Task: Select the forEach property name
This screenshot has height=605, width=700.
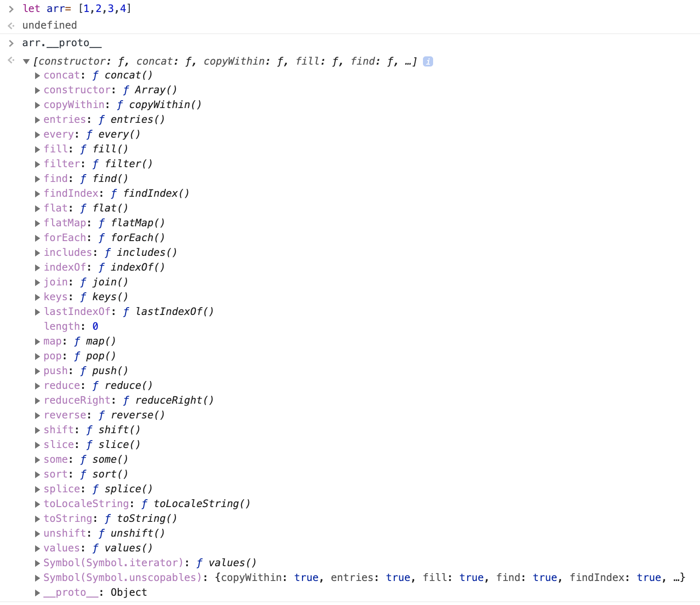Action: 64,237
